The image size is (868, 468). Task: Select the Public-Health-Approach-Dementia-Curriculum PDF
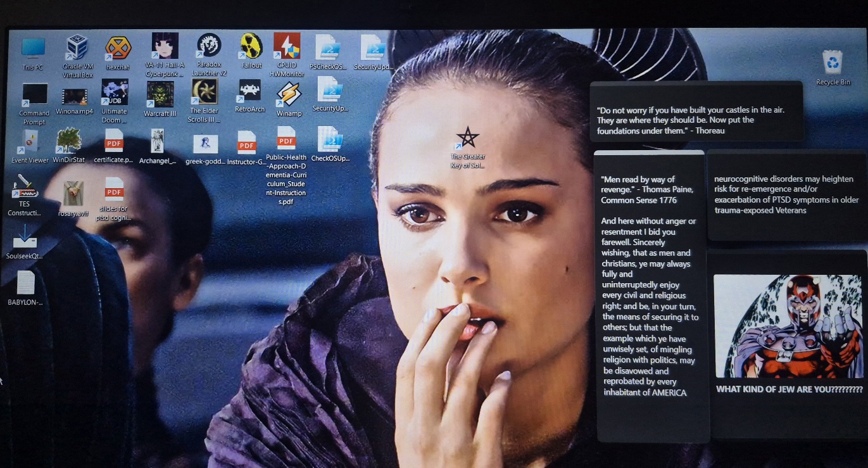click(x=286, y=165)
